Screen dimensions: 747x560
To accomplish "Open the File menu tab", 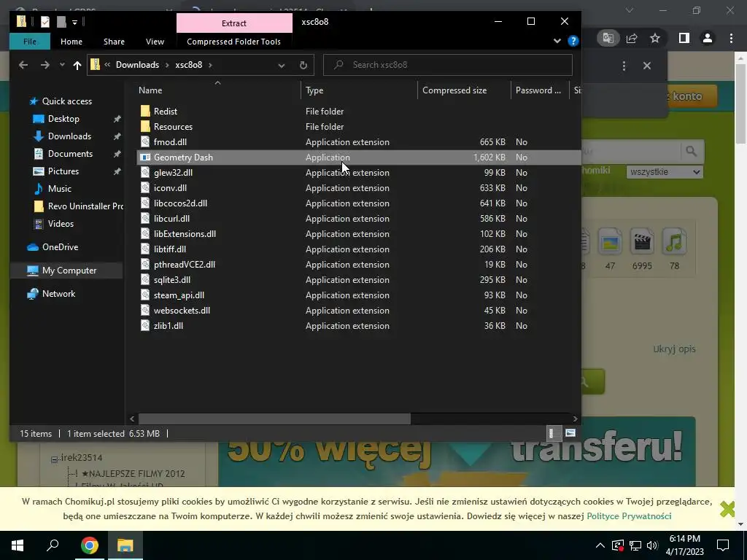I will [29, 42].
